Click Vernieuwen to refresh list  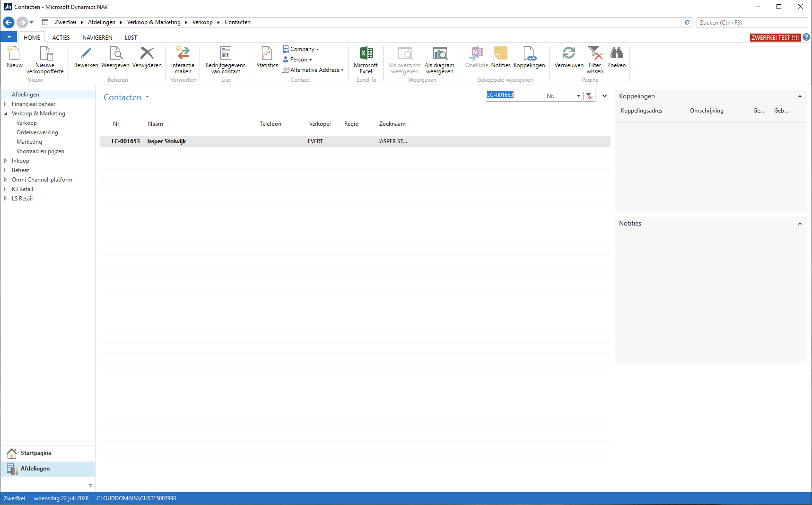[569, 57]
